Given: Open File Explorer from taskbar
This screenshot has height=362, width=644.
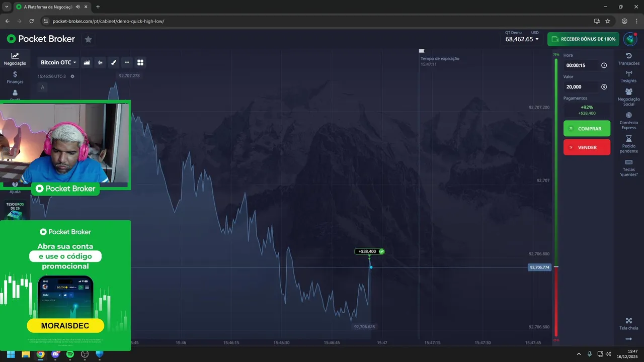Looking at the screenshot, I should coord(26,354).
